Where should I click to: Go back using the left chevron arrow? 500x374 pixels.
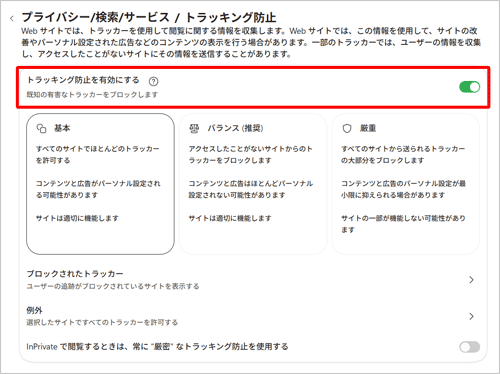click(x=12, y=18)
